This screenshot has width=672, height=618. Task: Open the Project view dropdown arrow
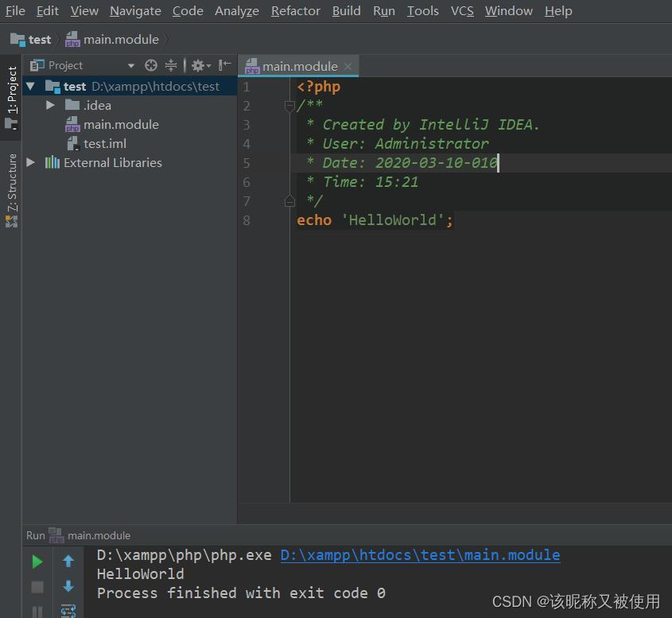tap(131, 65)
